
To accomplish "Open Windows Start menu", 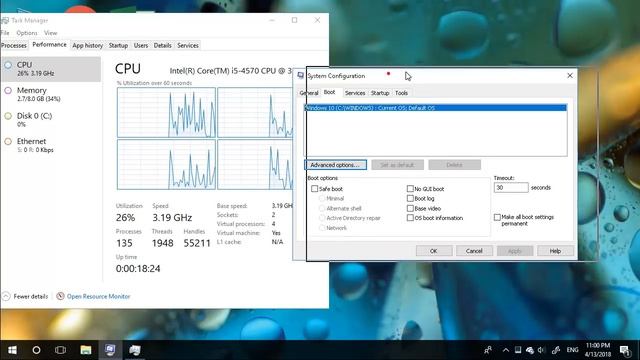I will pos(12,350).
